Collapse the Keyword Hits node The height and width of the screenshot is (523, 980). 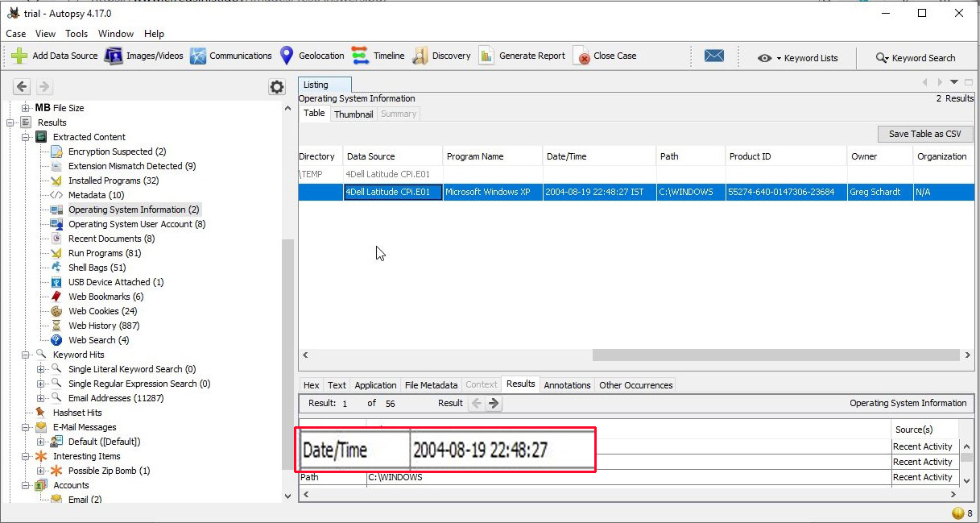pos(27,355)
